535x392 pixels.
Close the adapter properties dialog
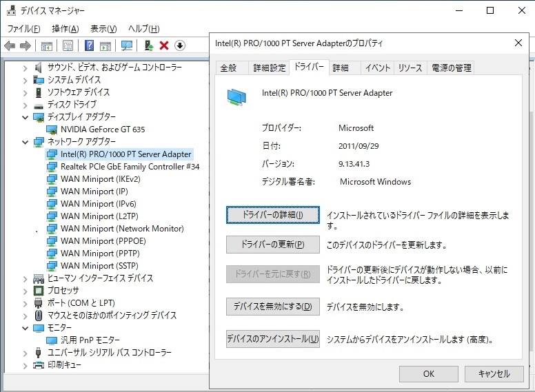click(518, 43)
